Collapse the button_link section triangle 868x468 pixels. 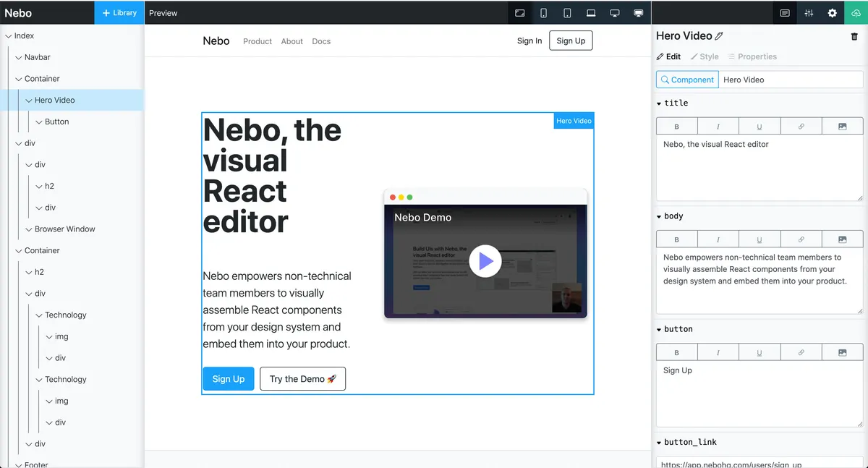tap(659, 442)
